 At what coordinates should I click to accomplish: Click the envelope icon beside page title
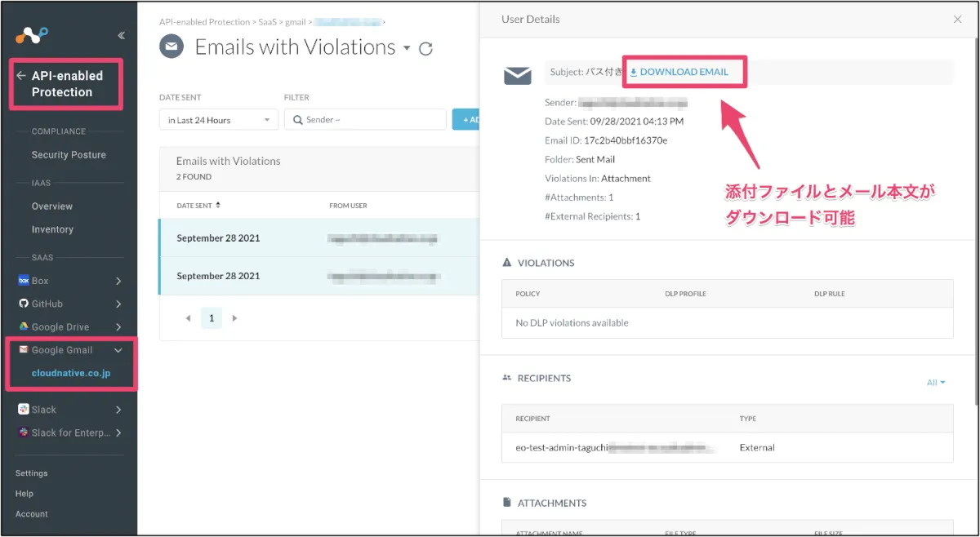click(171, 47)
